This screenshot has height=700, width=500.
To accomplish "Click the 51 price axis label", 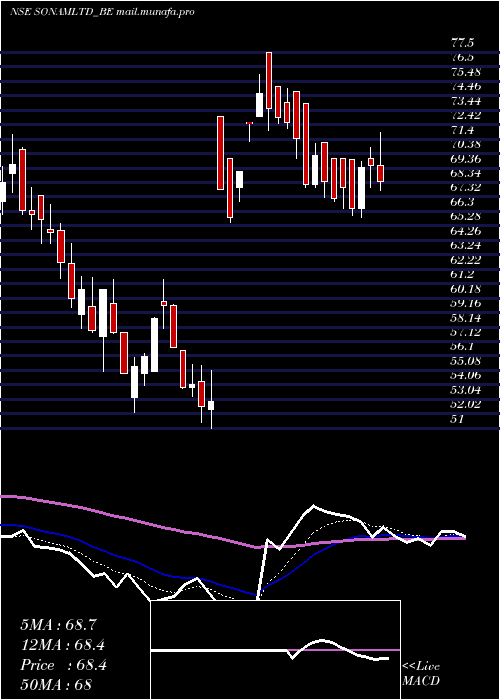I will coord(458,419).
